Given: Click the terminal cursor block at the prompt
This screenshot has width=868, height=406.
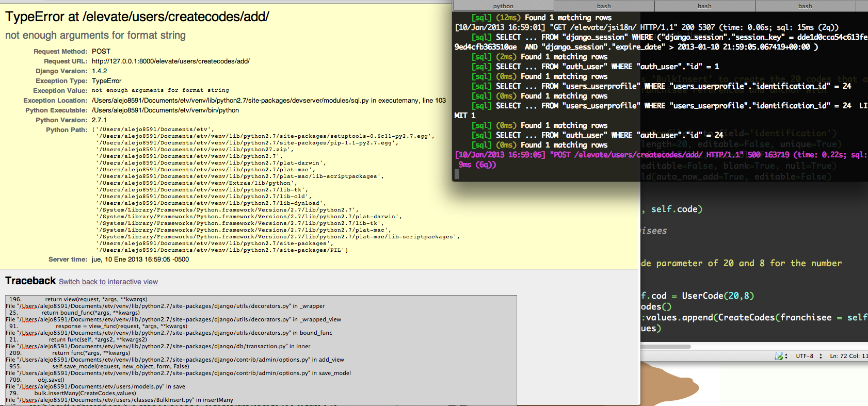Looking at the screenshot, I should (457, 174).
